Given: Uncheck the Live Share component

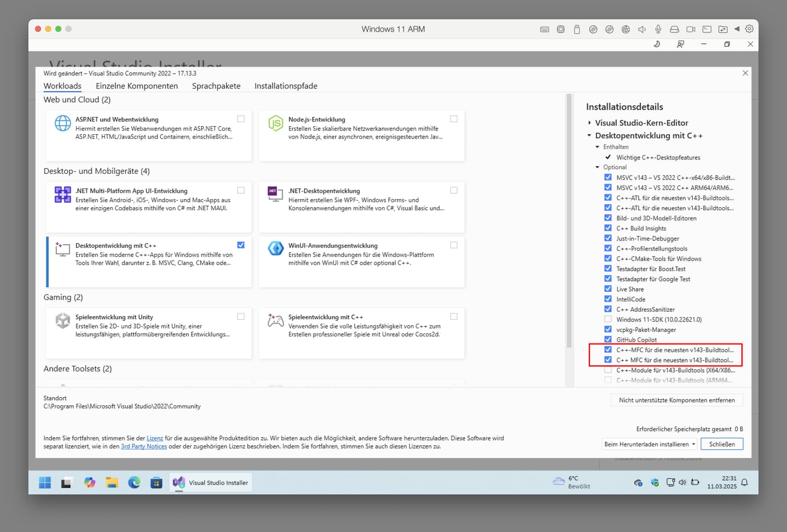Looking at the screenshot, I should coord(608,289).
